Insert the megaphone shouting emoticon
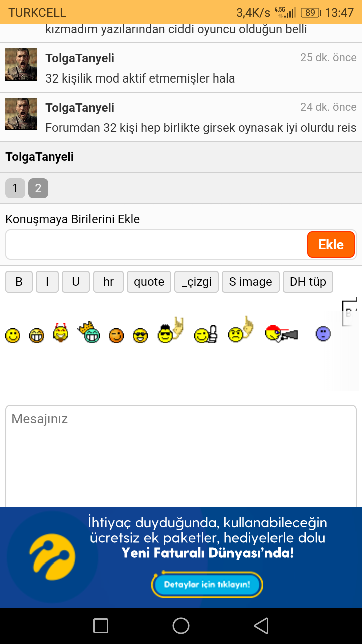This screenshot has width=362, height=644. click(x=282, y=333)
